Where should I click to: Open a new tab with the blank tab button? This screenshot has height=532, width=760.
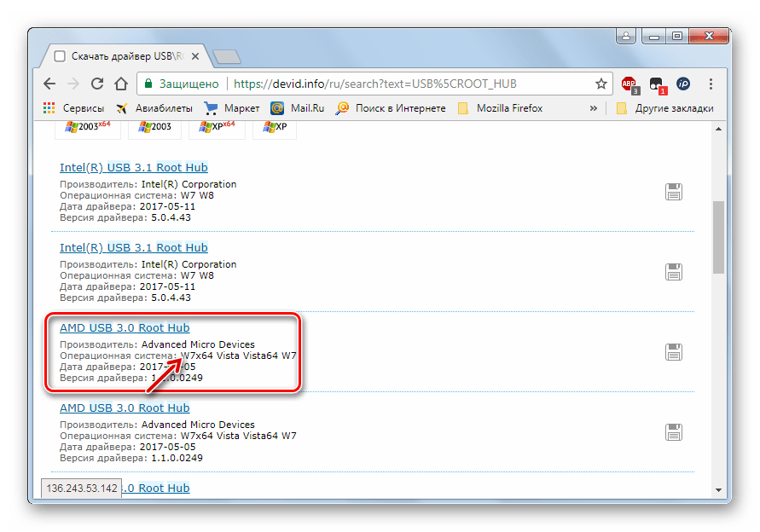click(x=226, y=57)
